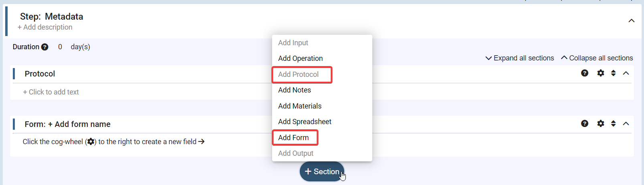Open help for the Form section
The height and width of the screenshot is (185, 644).
(x=585, y=124)
